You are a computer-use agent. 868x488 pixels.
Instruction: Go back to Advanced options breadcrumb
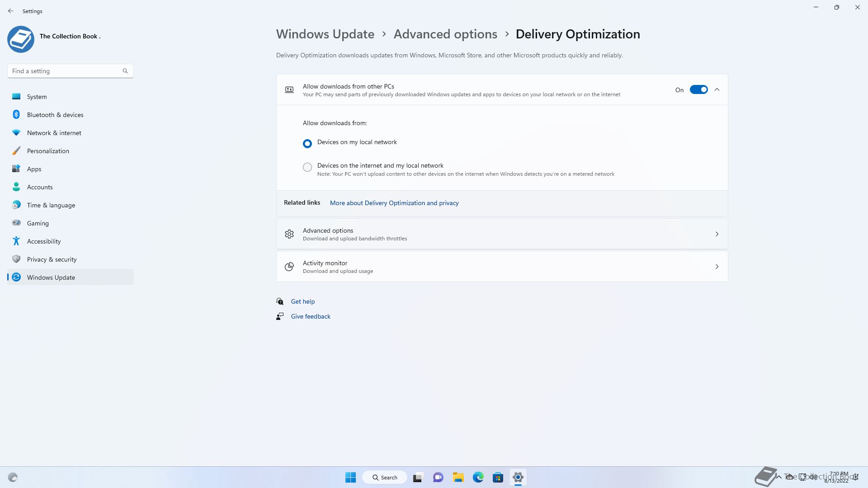[x=445, y=34]
